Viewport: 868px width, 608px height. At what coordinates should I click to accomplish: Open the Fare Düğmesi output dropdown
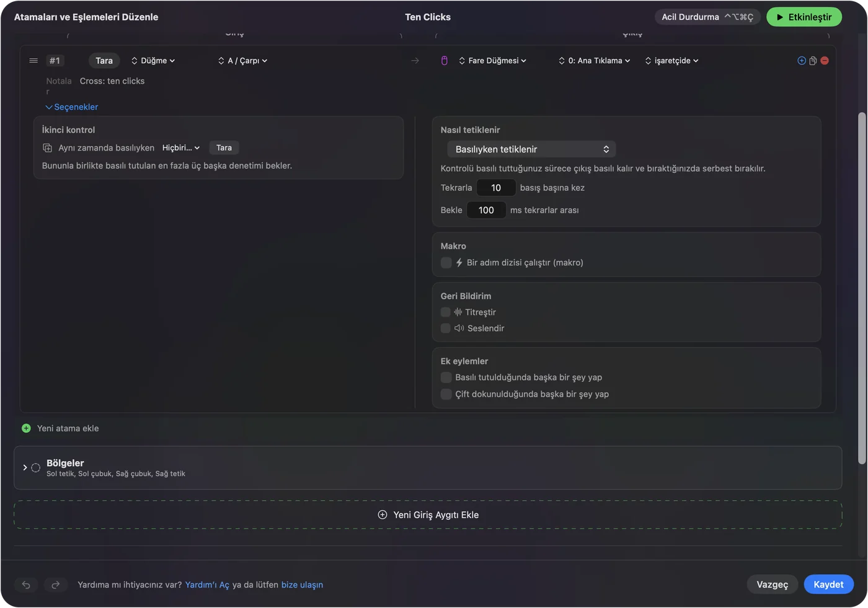pos(492,61)
